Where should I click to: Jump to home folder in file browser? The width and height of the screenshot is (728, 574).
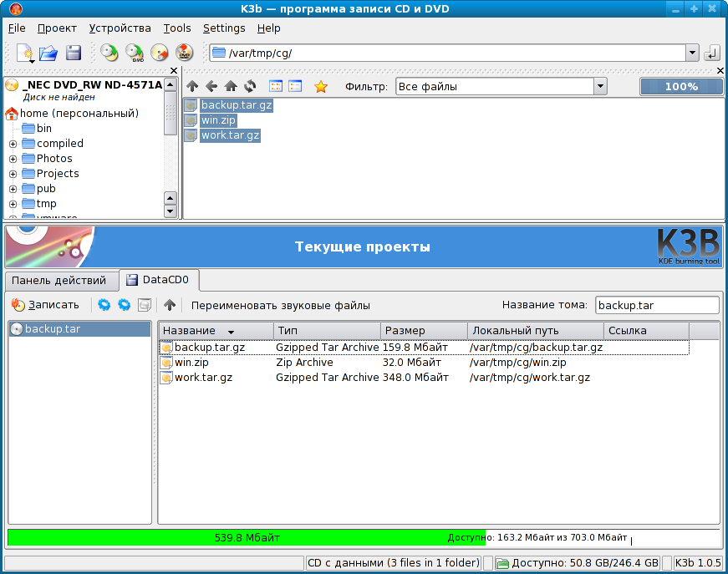[x=231, y=86]
